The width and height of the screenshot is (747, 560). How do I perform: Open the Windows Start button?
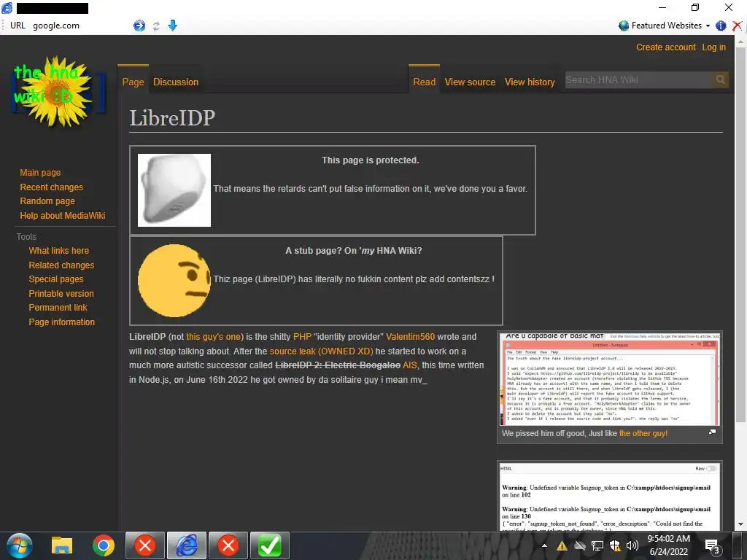[x=20, y=545]
